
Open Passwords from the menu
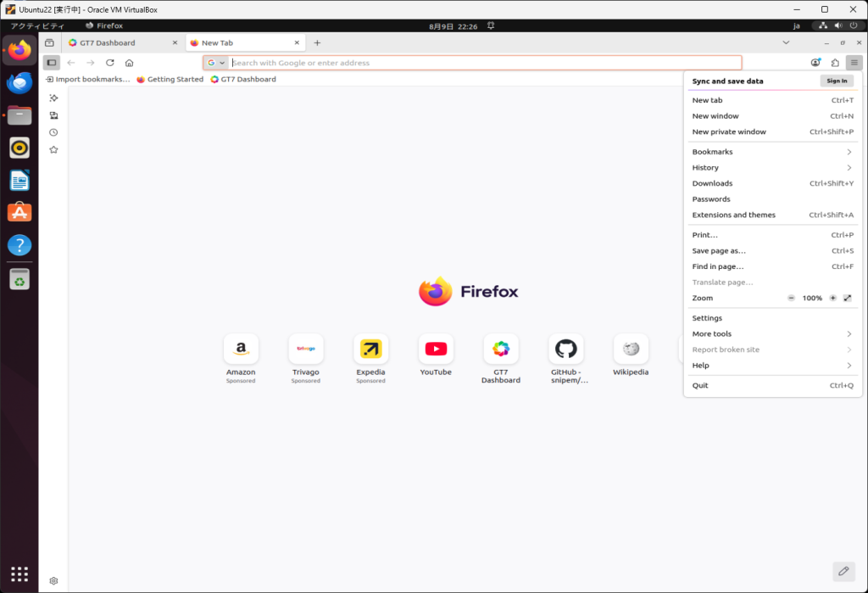[773, 199]
